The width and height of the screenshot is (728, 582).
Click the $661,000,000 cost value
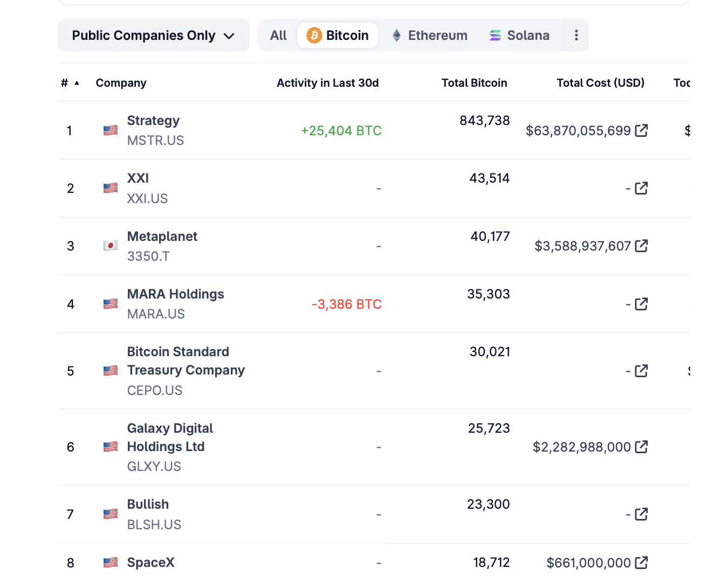[588, 563]
